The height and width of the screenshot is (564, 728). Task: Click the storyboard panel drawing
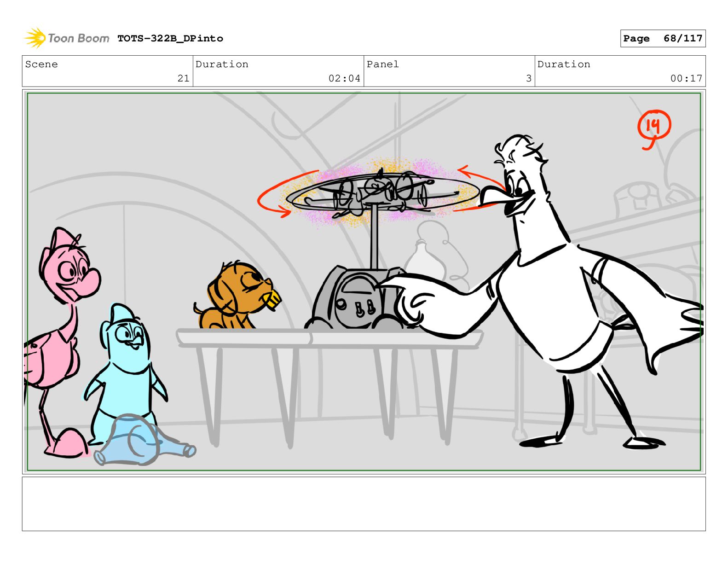point(364,282)
